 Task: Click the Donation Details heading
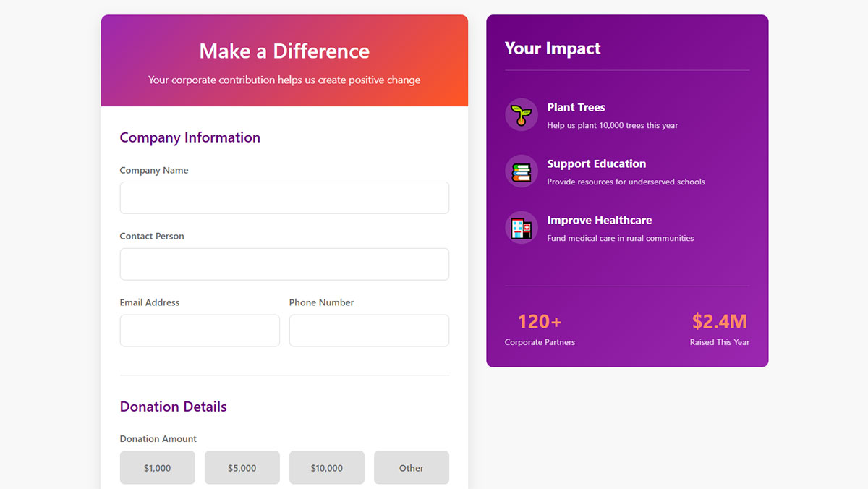173,407
